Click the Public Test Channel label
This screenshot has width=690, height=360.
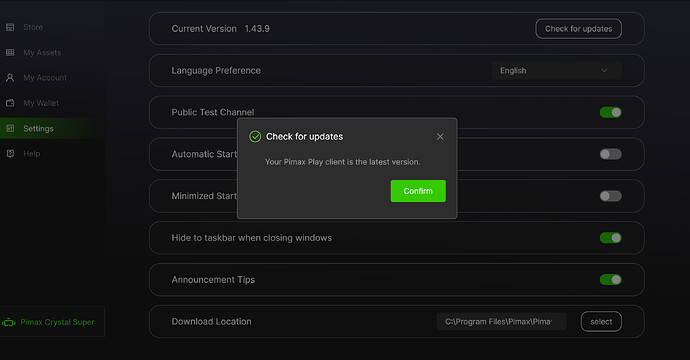[213, 112]
